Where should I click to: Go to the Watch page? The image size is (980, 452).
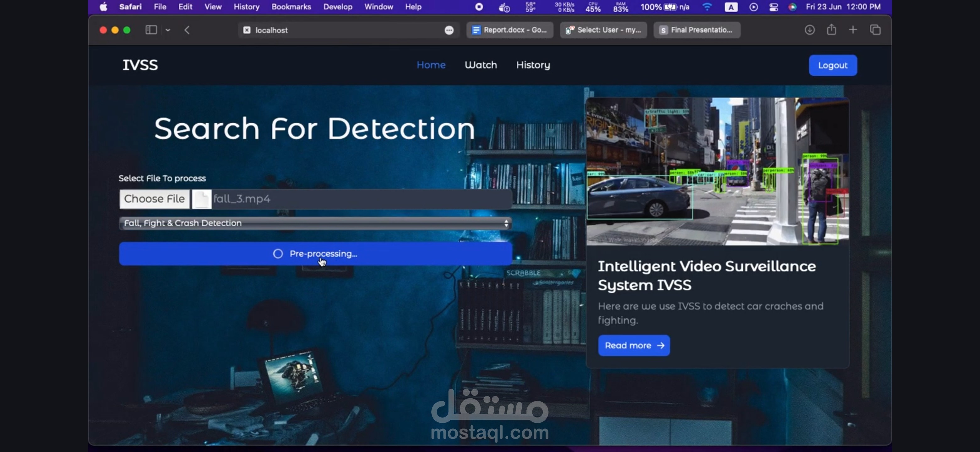click(x=481, y=65)
